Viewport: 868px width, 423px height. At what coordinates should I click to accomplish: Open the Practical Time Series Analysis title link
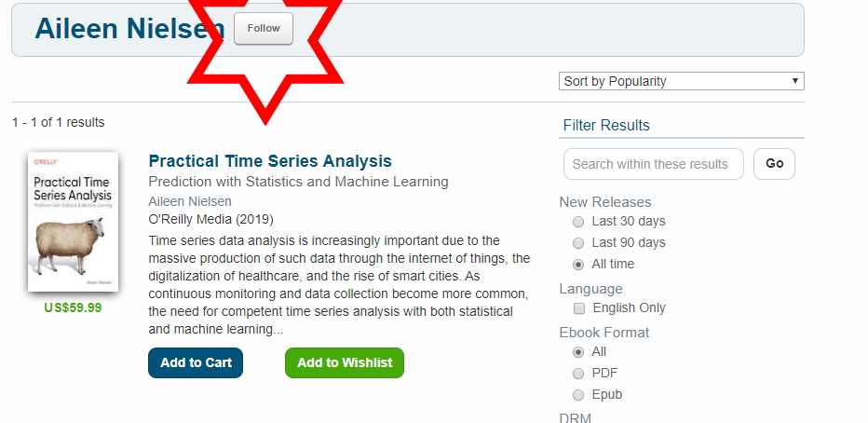pos(270,161)
